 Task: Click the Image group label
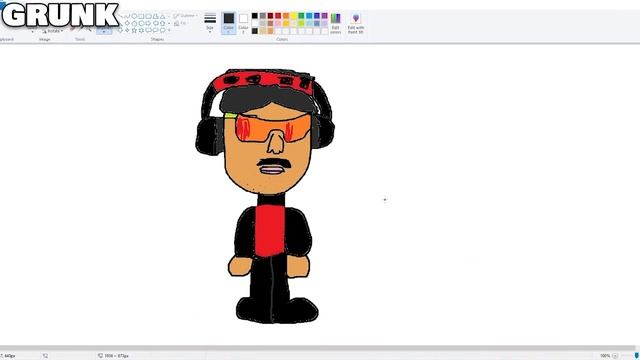point(44,39)
